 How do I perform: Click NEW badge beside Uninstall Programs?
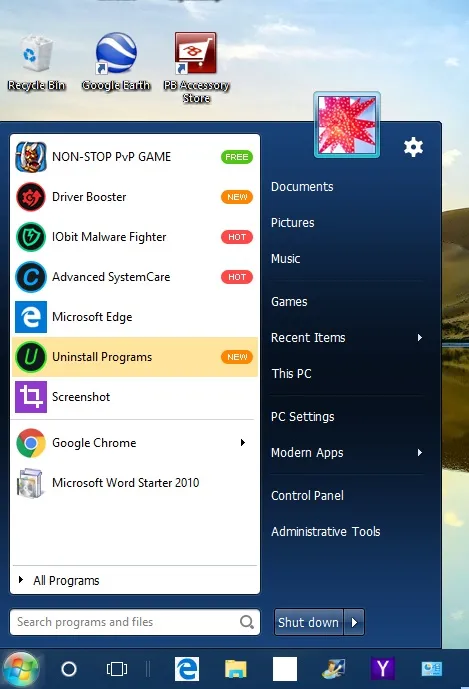237,357
